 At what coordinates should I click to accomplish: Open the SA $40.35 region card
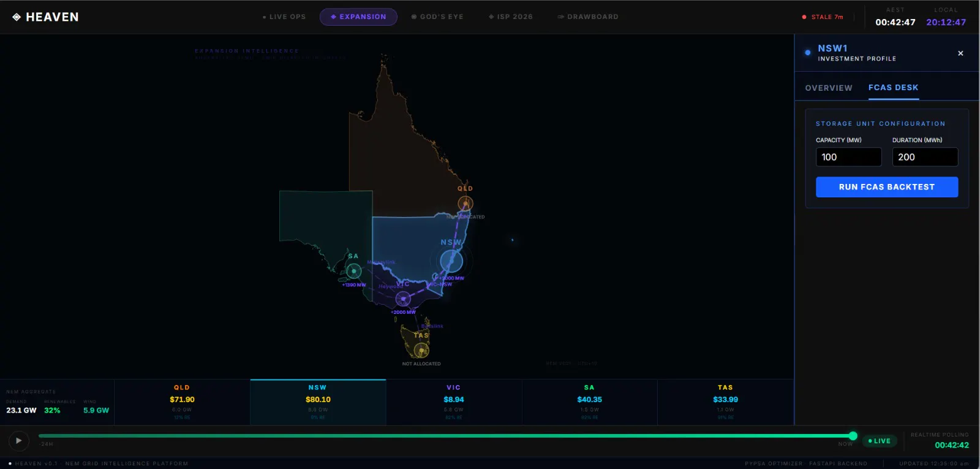(x=589, y=402)
